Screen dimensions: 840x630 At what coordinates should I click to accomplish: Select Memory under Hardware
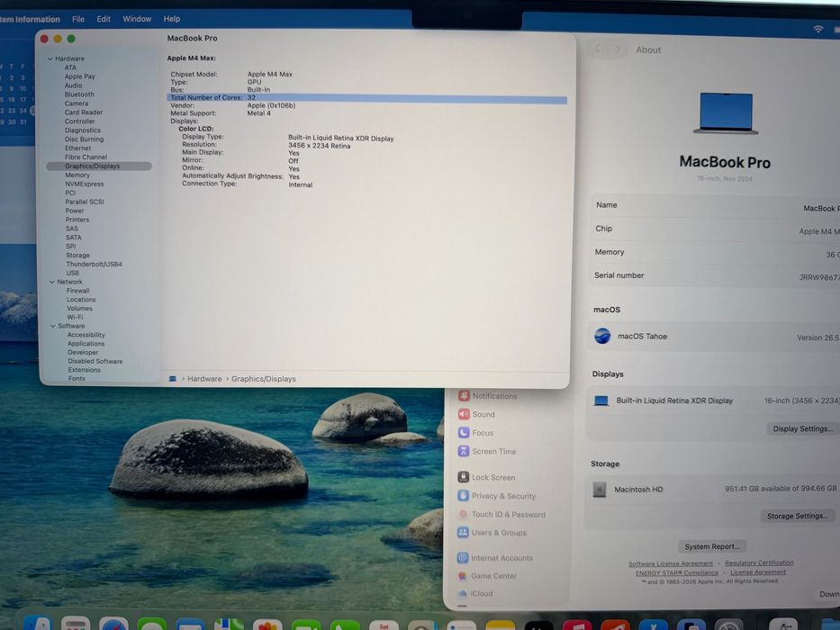pos(77,175)
